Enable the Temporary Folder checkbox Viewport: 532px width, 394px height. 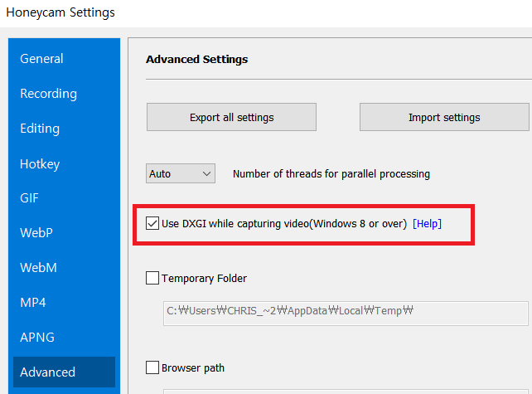[152, 278]
